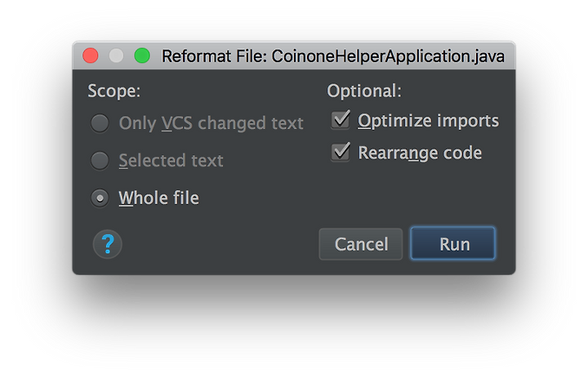Click the checkmark inside the Rearrange code box

[341, 151]
